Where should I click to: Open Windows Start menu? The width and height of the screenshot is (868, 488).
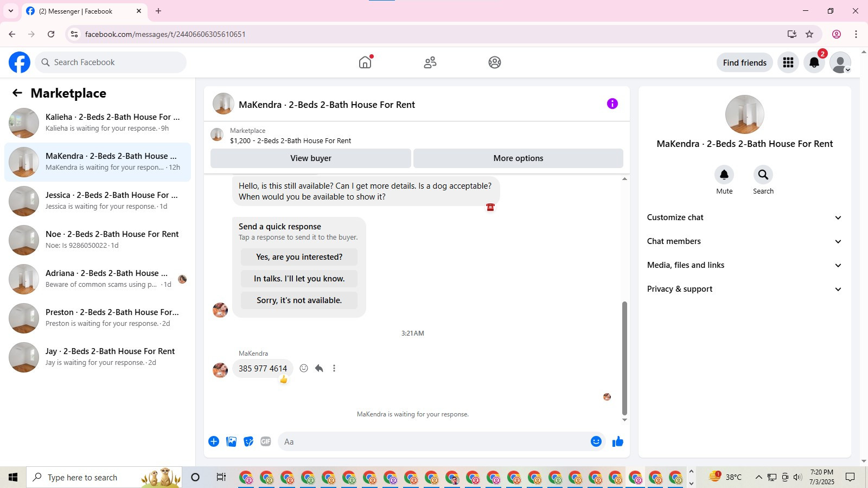coord(13,477)
